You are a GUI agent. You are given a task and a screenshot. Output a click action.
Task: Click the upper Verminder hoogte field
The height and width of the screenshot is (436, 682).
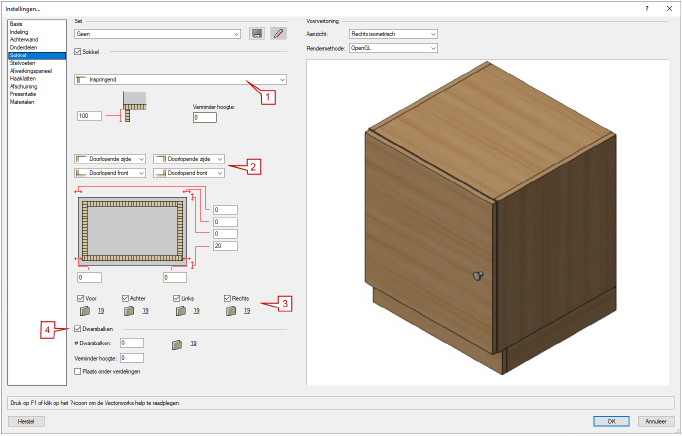click(x=205, y=117)
